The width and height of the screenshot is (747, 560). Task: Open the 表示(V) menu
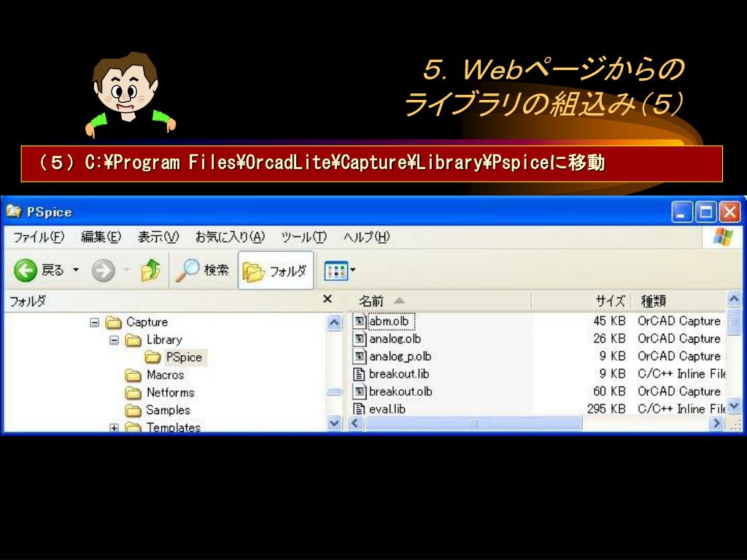coord(158,237)
